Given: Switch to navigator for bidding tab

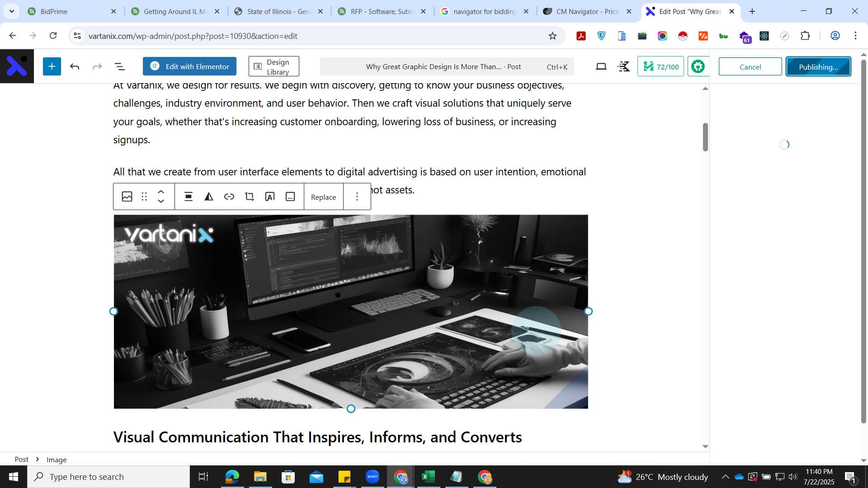Looking at the screenshot, I should [485, 11].
